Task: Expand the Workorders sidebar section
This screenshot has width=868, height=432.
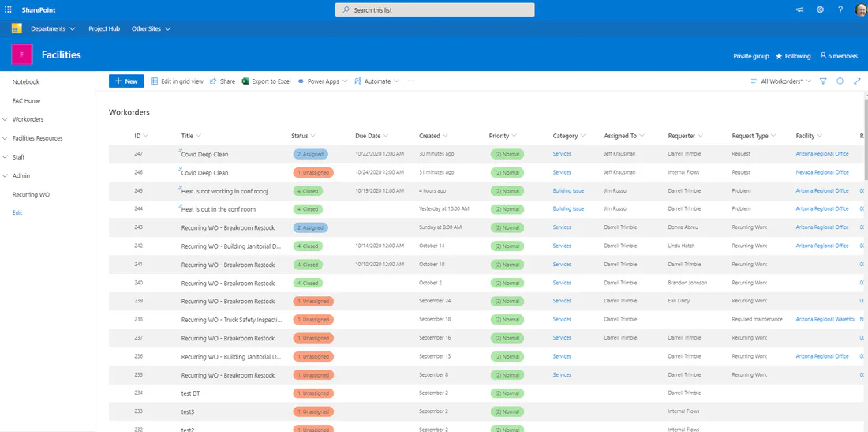Action: coord(5,119)
